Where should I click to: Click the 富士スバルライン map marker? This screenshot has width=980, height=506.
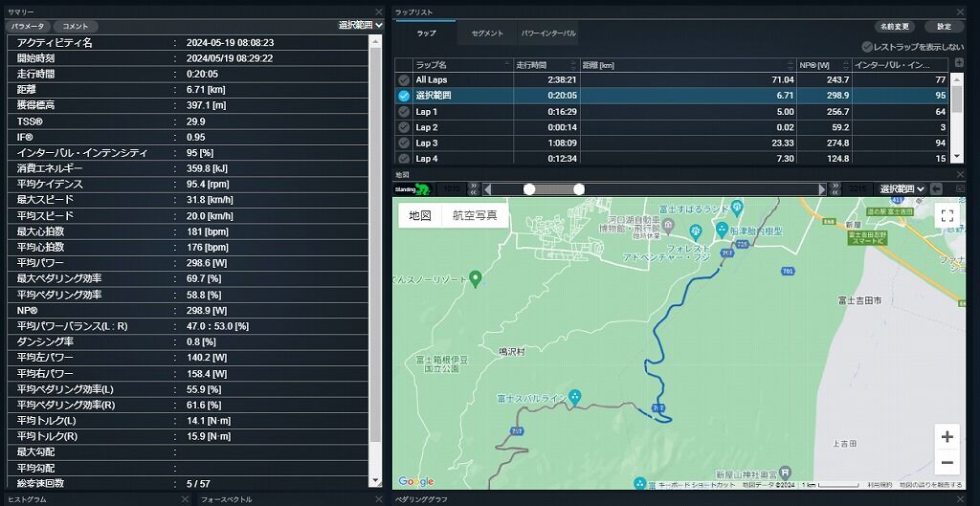click(574, 396)
